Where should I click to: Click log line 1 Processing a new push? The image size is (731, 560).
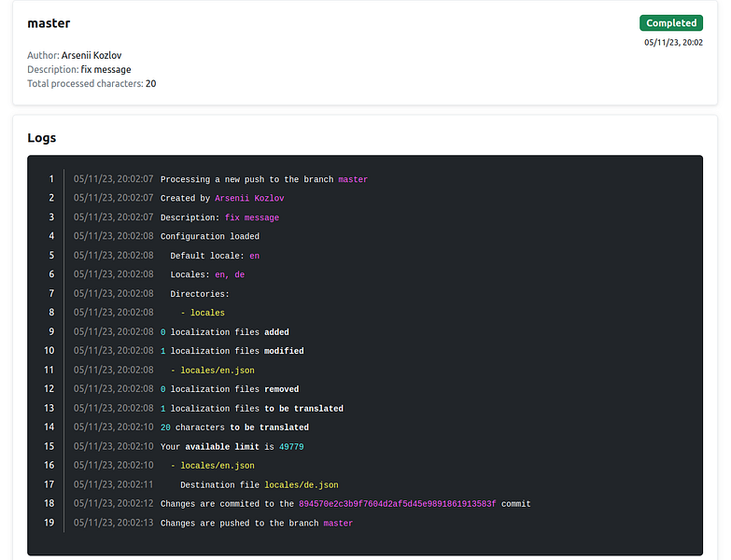264,179
